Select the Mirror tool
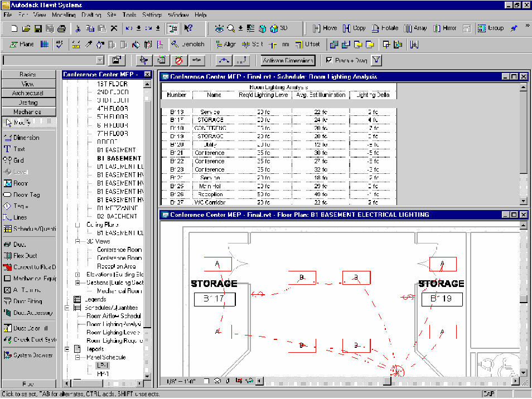Screen dimensions: 532x399 click(x=445, y=28)
